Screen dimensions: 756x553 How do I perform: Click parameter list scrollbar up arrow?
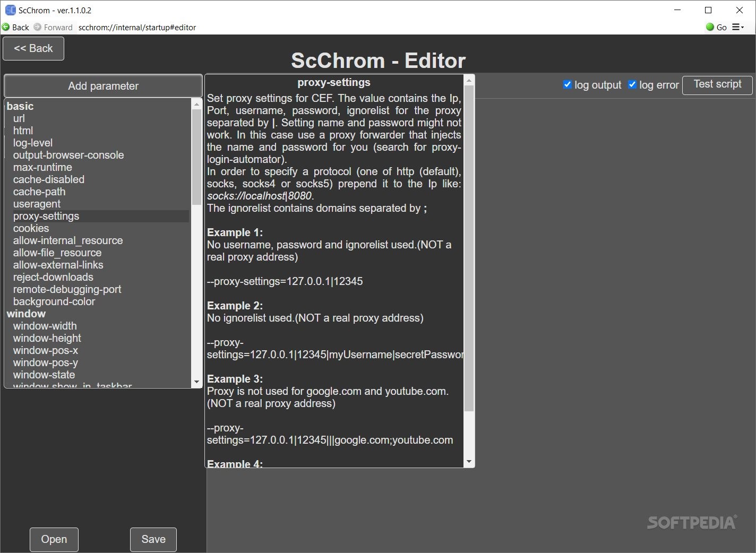pos(196,104)
